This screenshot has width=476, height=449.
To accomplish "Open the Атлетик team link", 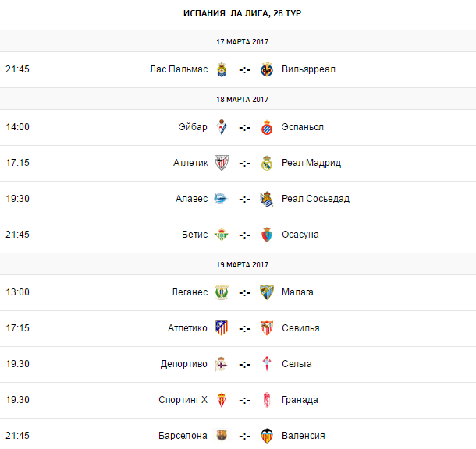I will (190, 163).
